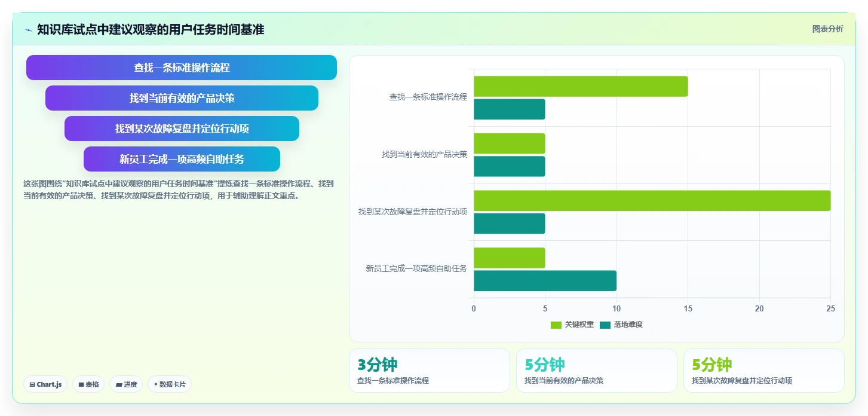868x416 pixels.
Task: Click the 表格 tag chip
Action: [x=88, y=384]
